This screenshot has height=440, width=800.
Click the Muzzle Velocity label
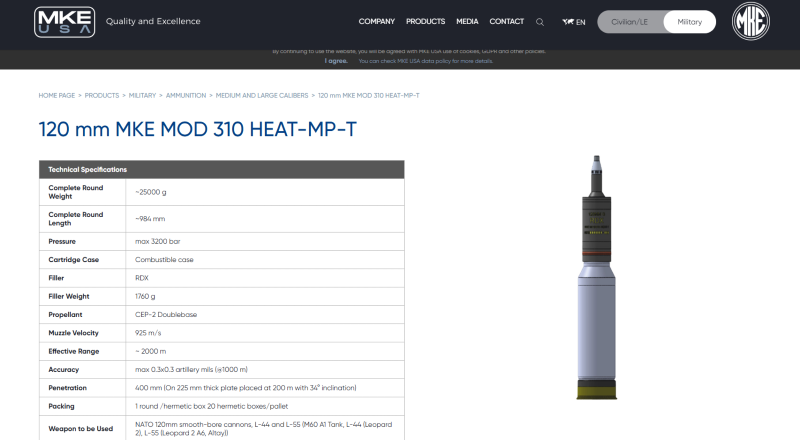coord(73,333)
